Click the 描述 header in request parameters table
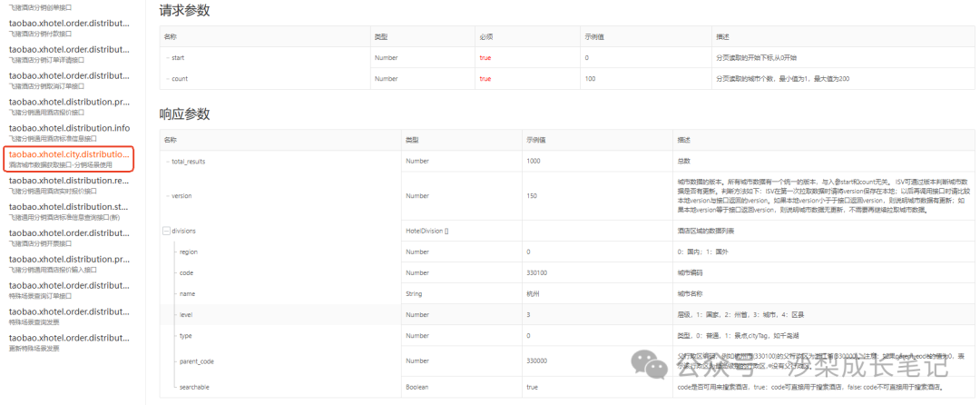 coord(722,37)
